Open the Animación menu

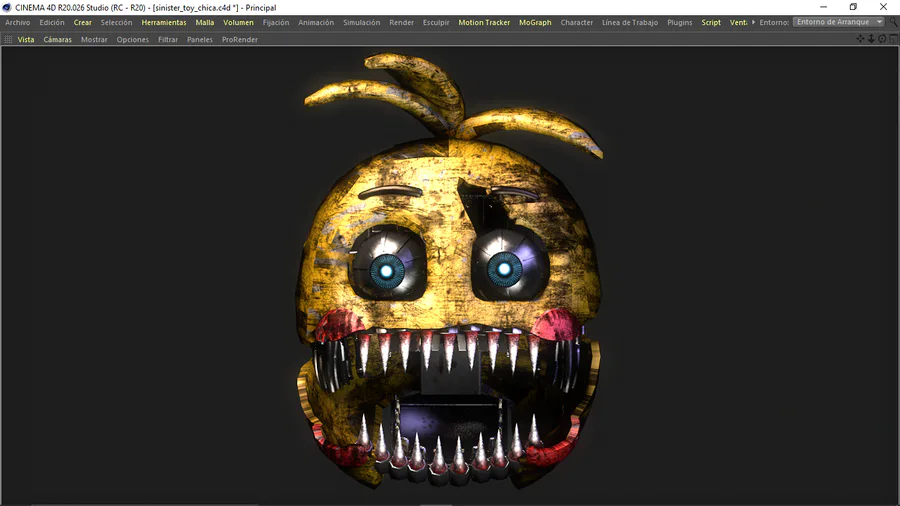click(x=316, y=22)
